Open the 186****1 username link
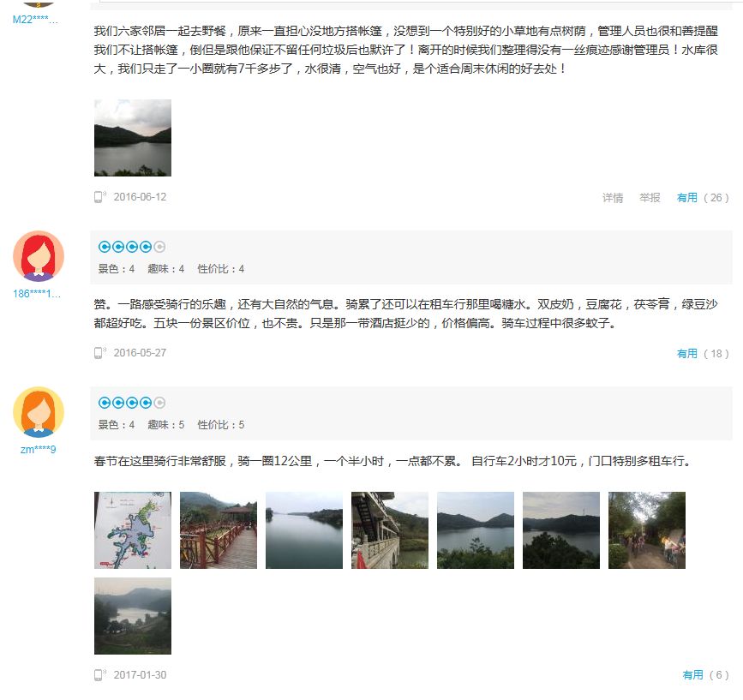743x700 pixels. (37, 294)
